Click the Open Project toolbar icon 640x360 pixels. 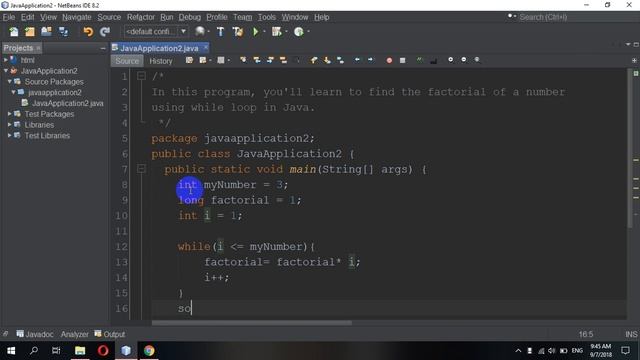click(x=47, y=32)
